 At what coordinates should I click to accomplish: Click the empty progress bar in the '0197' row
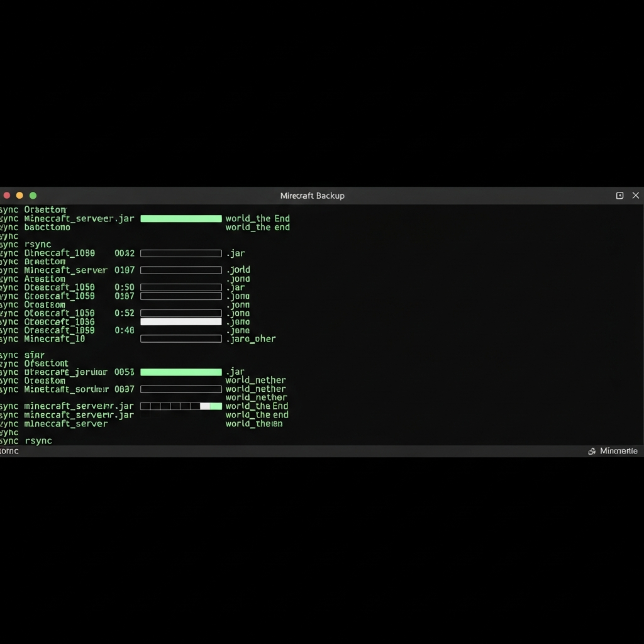[181, 270]
